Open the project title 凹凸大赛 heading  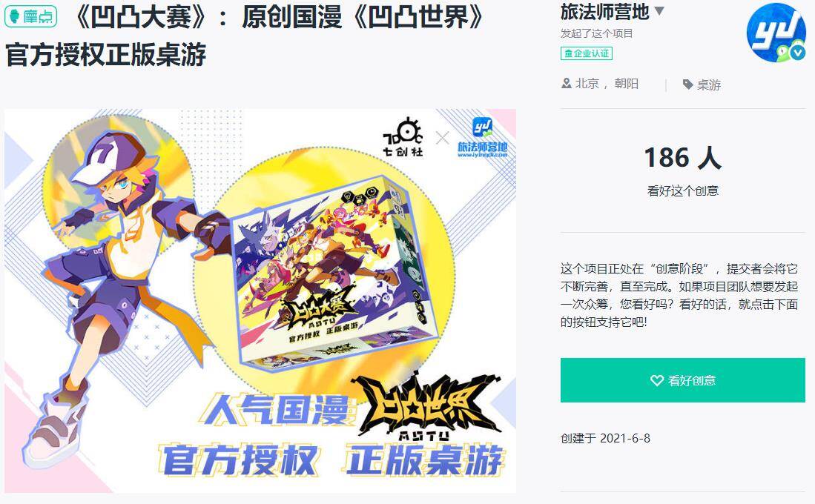click(x=245, y=36)
